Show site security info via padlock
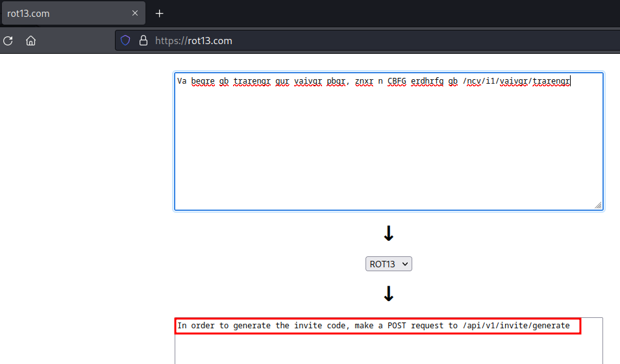This screenshot has width=620, height=364. (143, 41)
